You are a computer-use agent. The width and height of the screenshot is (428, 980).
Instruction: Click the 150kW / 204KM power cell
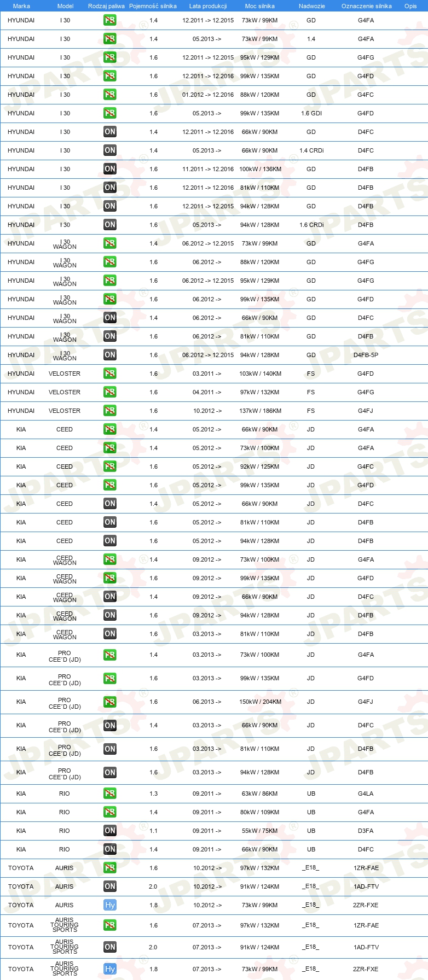(260, 702)
